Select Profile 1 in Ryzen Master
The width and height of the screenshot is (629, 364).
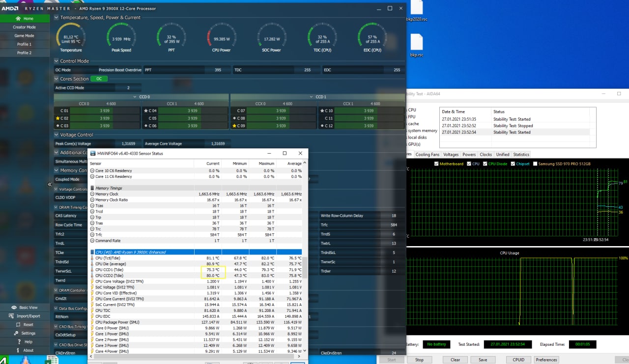[x=25, y=44]
